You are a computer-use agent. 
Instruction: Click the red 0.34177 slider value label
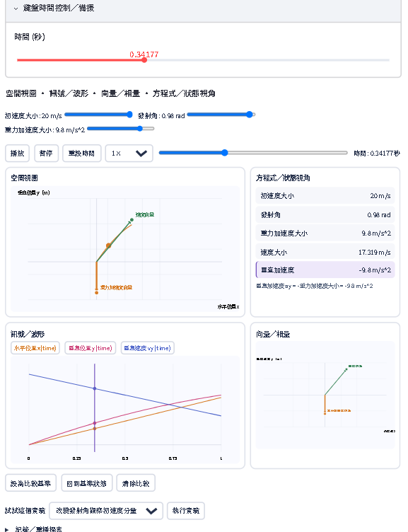click(x=144, y=54)
